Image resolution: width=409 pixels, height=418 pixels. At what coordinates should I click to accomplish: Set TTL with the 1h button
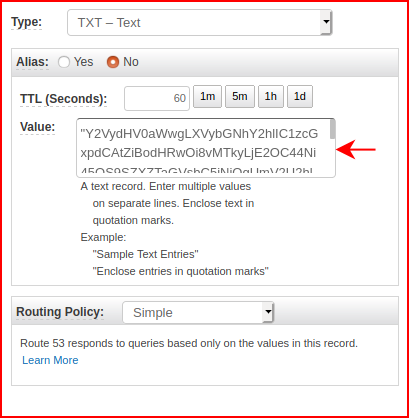click(271, 97)
